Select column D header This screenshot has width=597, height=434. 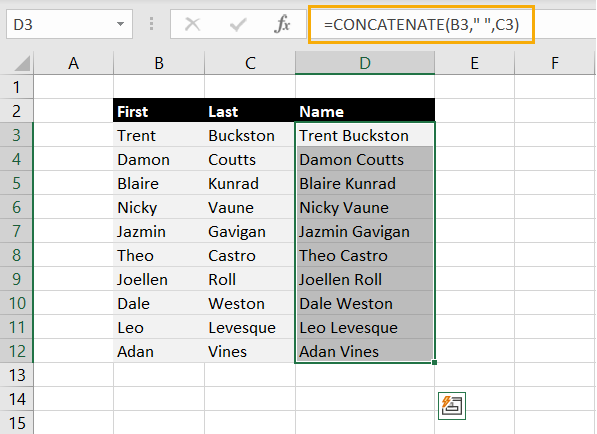(365, 63)
